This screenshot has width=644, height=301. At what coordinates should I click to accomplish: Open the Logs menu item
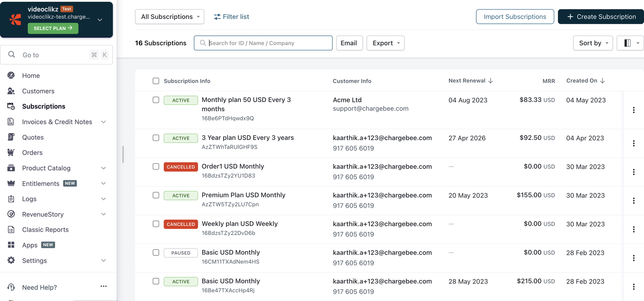click(29, 199)
